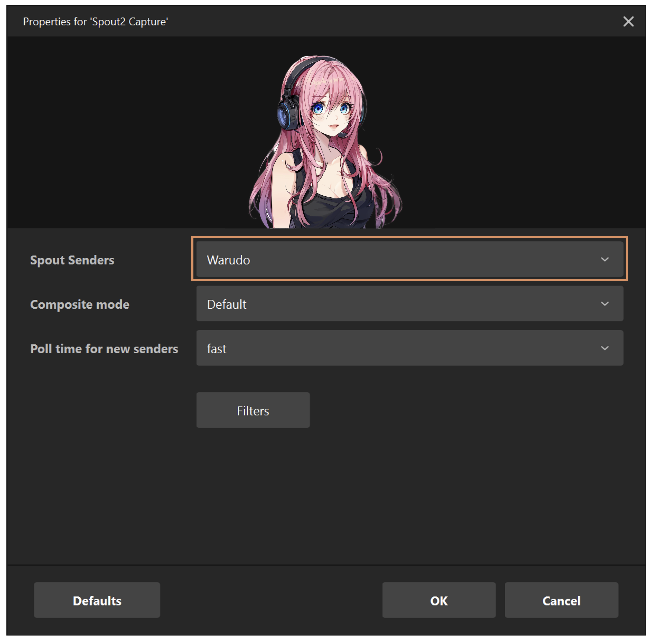Click the Spout Senders label
Viewport: 654px width, 644px height.
(72, 260)
